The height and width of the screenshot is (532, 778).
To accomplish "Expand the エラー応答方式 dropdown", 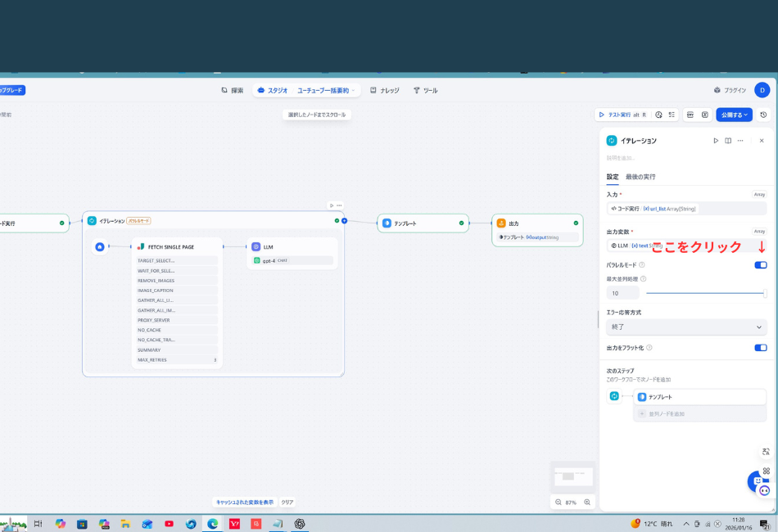I will (x=686, y=327).
